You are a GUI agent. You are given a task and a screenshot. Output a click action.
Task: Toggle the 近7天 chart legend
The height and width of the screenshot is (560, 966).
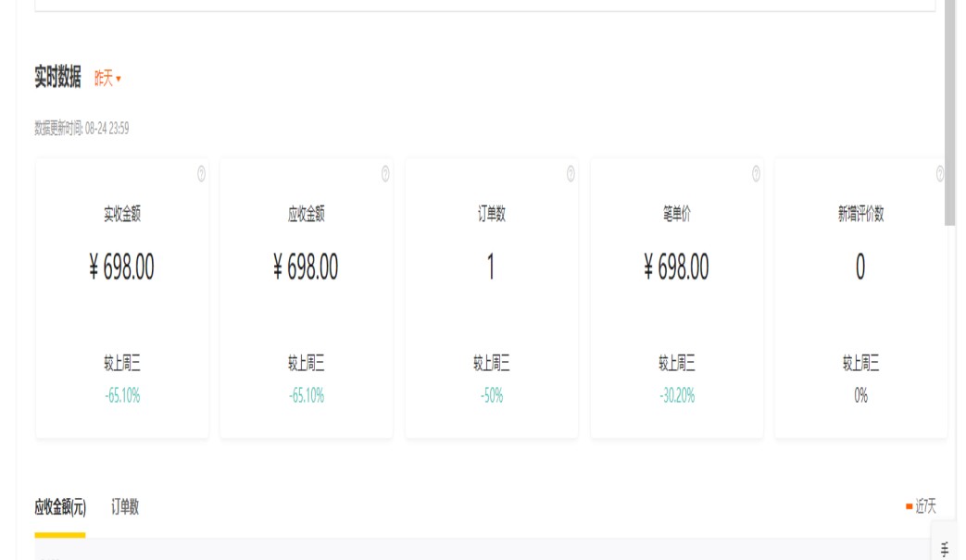(x=925, y=506)
